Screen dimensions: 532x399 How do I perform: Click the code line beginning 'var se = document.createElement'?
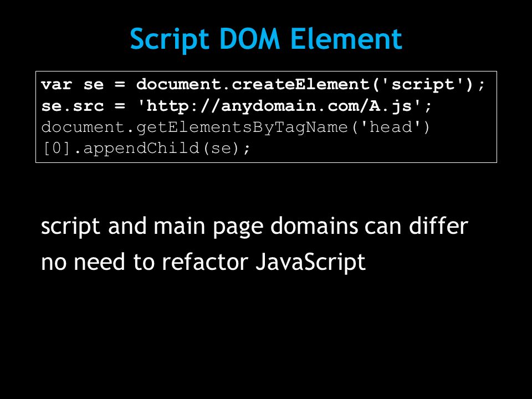tap(263, 84)
